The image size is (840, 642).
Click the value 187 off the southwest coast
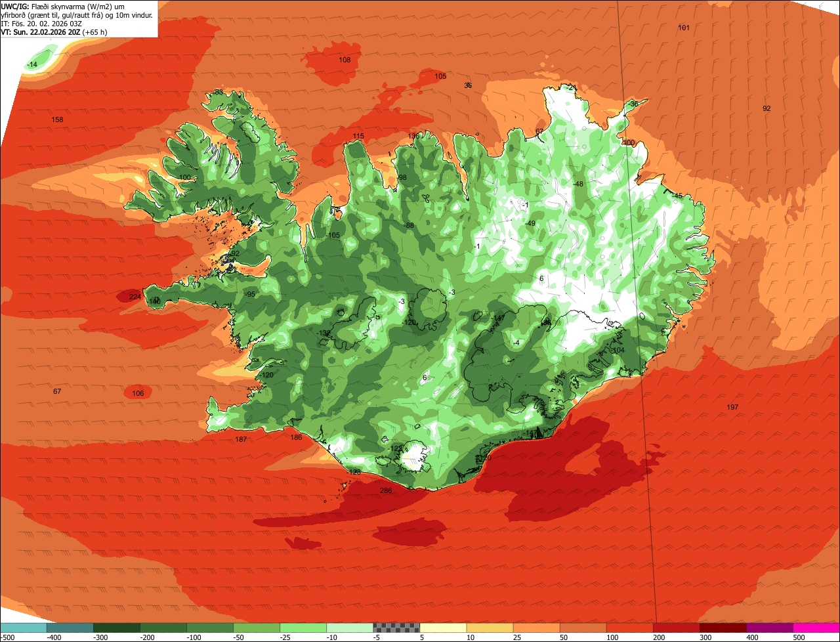(x=241, y=439)
